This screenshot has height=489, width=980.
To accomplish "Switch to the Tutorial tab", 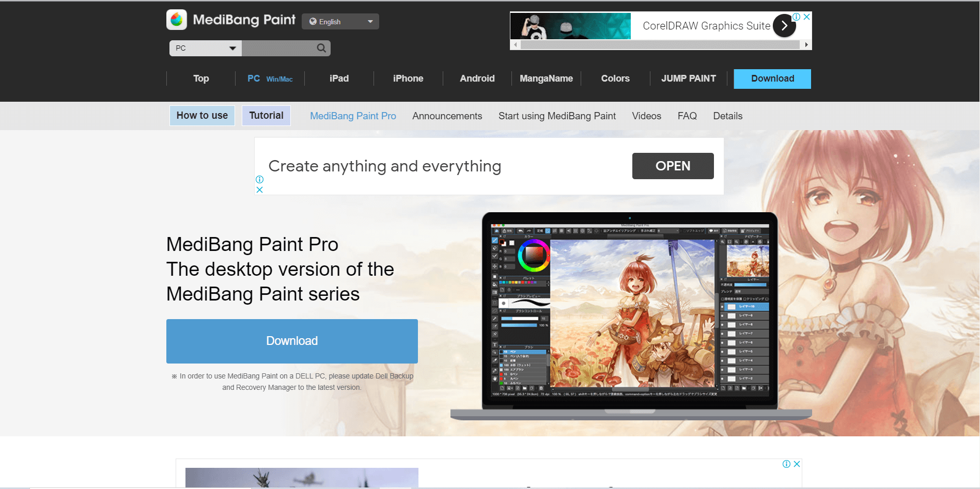I will click(x=266, y=116).
